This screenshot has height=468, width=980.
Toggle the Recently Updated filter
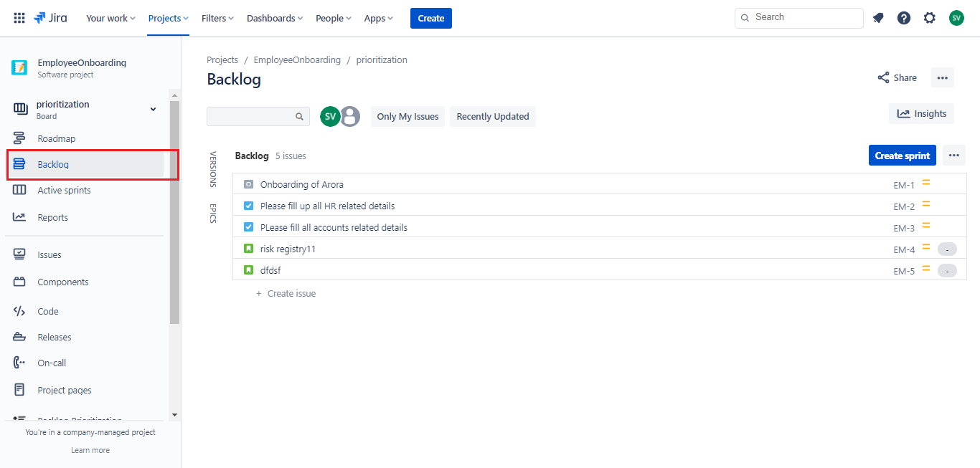pos(492,116)
